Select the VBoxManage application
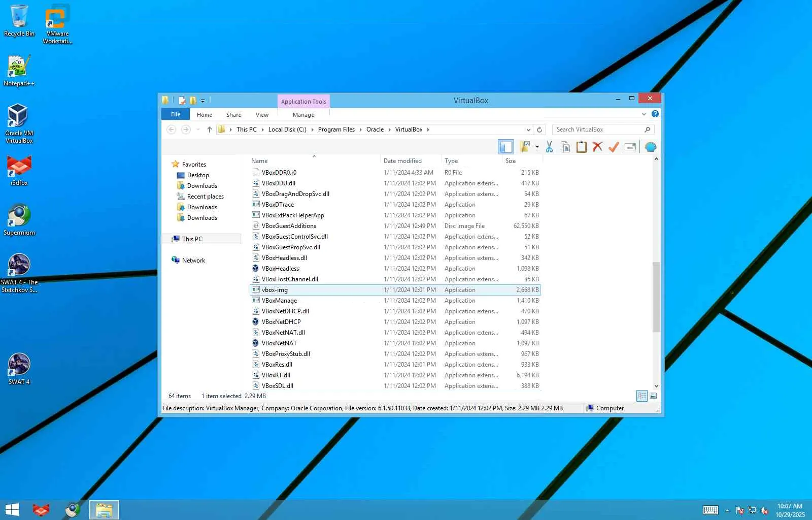 pyautogui.click(x=395, y=301)
